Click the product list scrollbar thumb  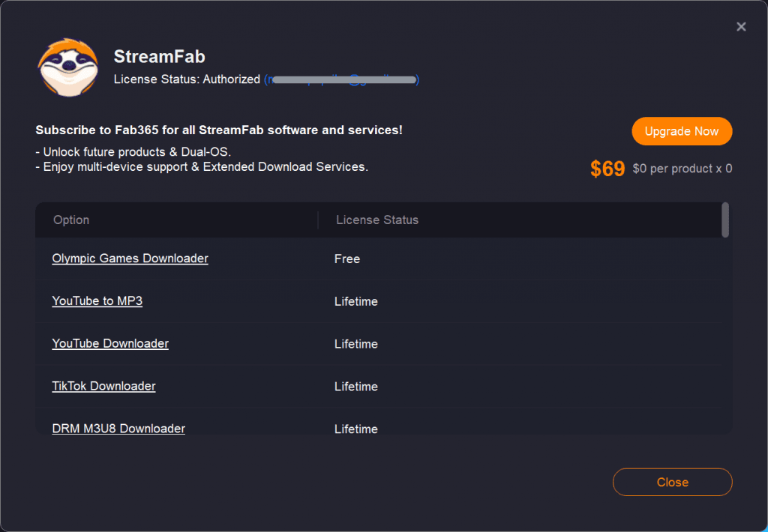point(725,220)
